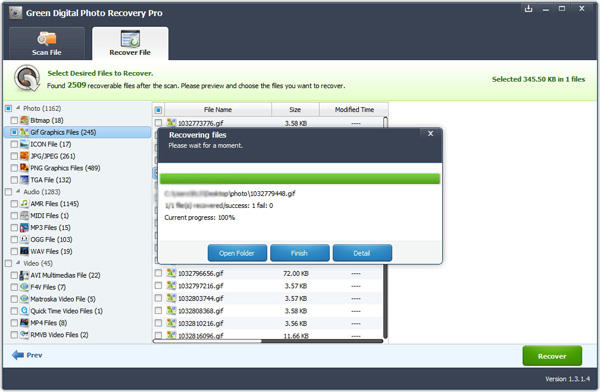This screenshot has height=392, width=600.
Task: Click the OGG File icon
Action: tap(24, 239)
